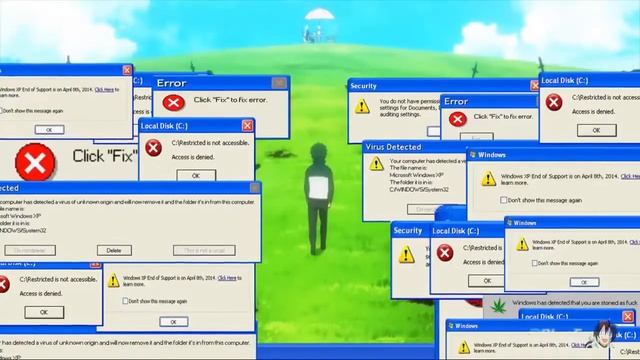Viewport: 640px width, 360px height.
Task: Tick "Don't show this message again" beneath the Delete dialog
Action: tap(125, 301)
